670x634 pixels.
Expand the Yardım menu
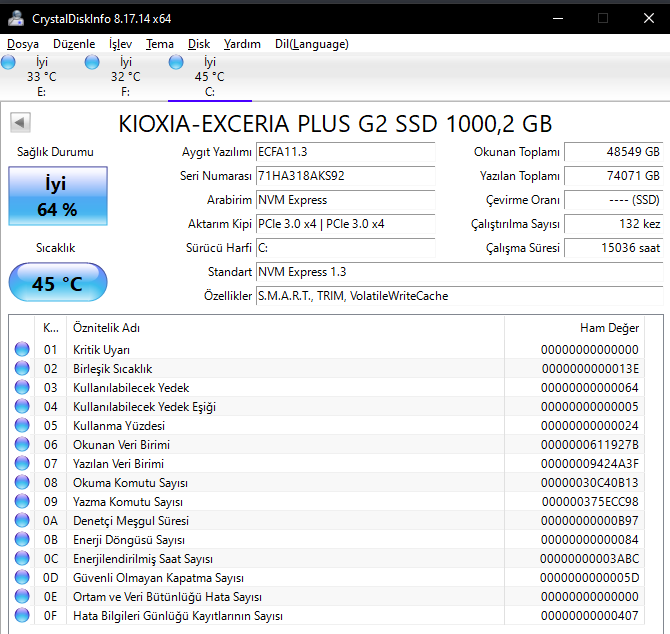point(242,44)
